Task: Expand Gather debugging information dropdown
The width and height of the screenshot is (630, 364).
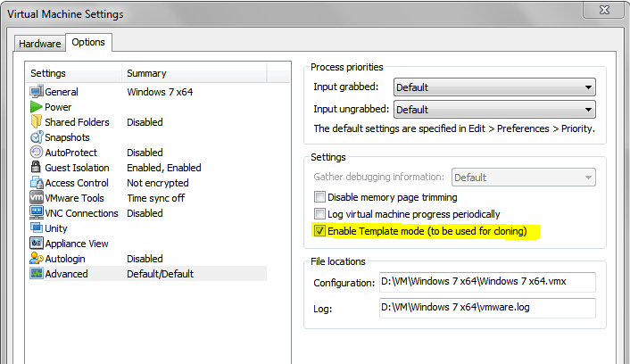Action: coord(524,178)
